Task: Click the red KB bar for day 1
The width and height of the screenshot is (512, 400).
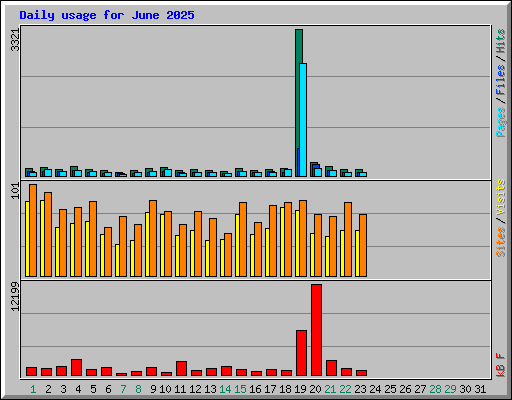Action: click(31, 371)
